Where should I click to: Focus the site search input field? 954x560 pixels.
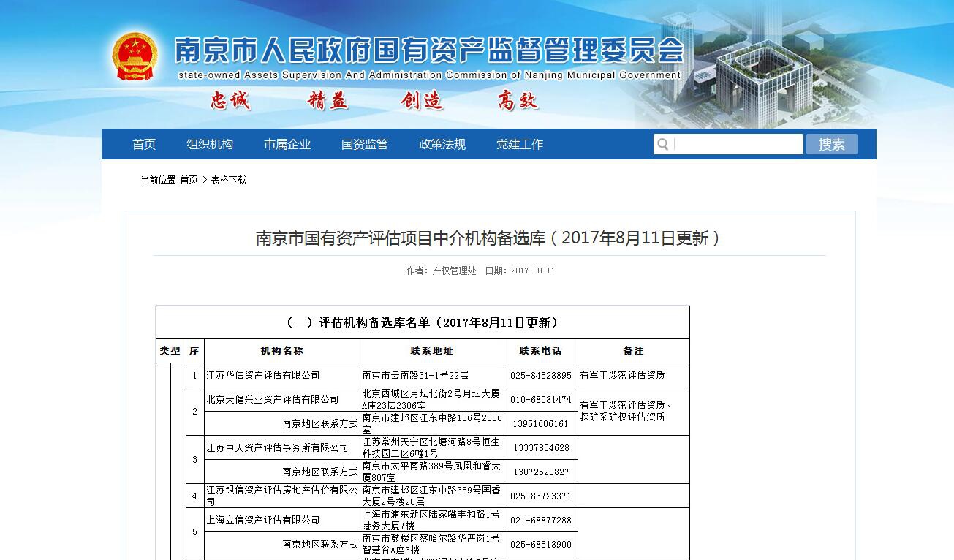(x=737, y=144)
